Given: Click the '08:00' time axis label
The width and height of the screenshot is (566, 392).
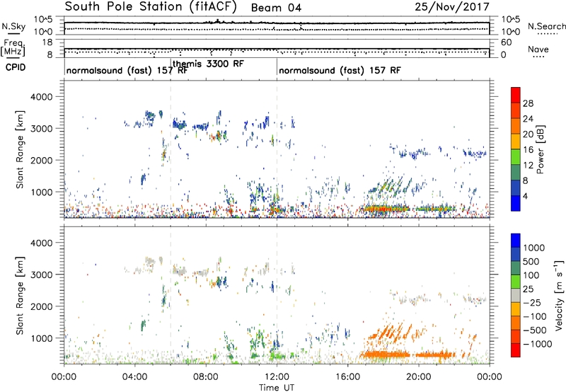Looking at the screenshot, I should (x=206, y=377).
